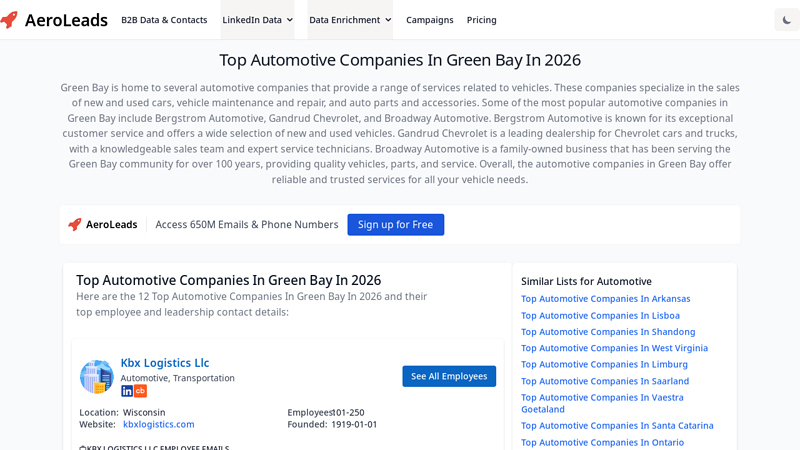Viewport: 800px width, 450px height.
Task: Click the Kbx Logistics company logo thumbnail
Action: point(96,377)
